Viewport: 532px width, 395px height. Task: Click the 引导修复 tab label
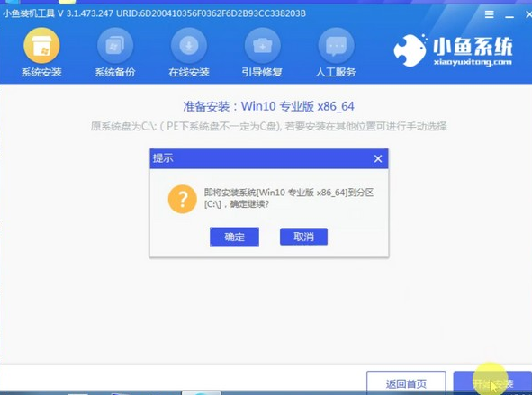tap(262, 72)
